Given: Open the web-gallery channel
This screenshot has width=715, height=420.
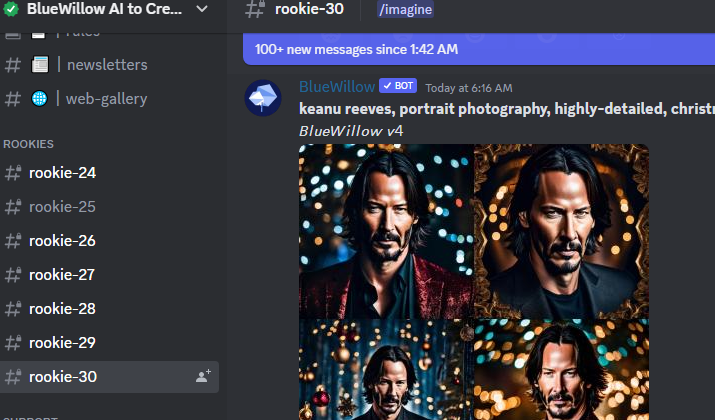Looking at the screenshot, I should click(x=109, y=99).
